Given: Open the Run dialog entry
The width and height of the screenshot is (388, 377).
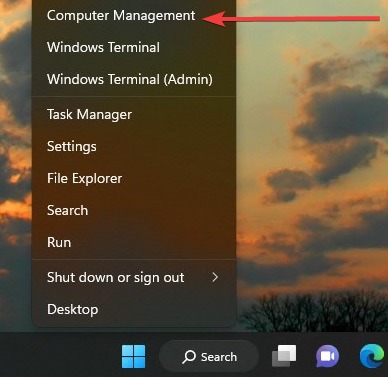Looking at the screenshot, I should coord(134,242).
